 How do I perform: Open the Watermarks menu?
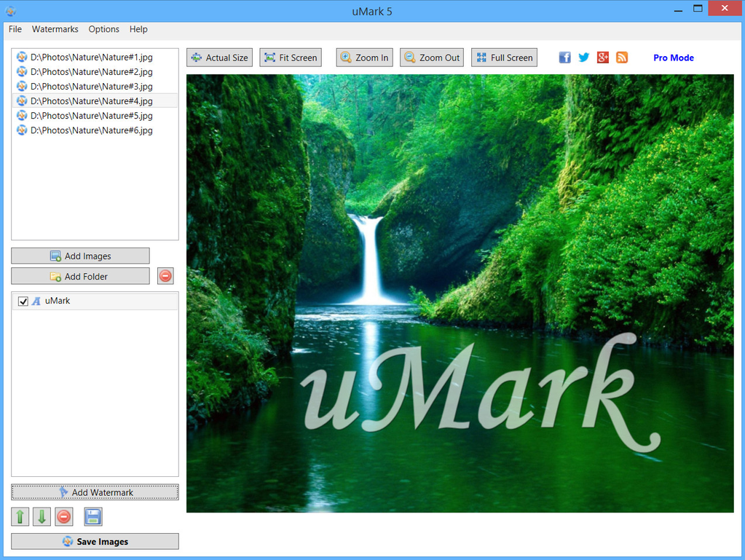[55, 29]
